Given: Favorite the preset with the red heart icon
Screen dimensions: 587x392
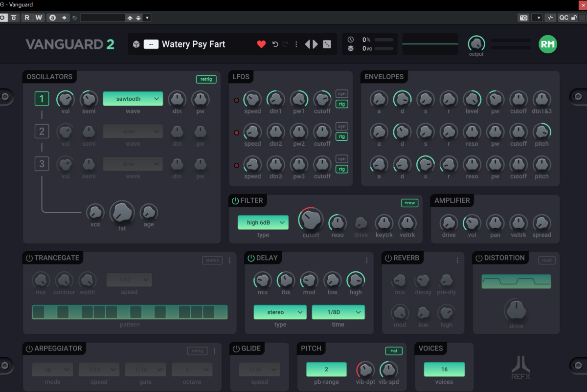Looking at the screenshot, I should click(261, 44).
